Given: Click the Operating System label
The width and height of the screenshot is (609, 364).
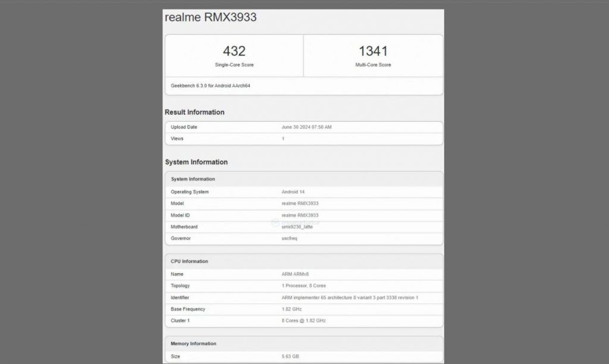Looking at the screenshot, I should coord(190,192).
